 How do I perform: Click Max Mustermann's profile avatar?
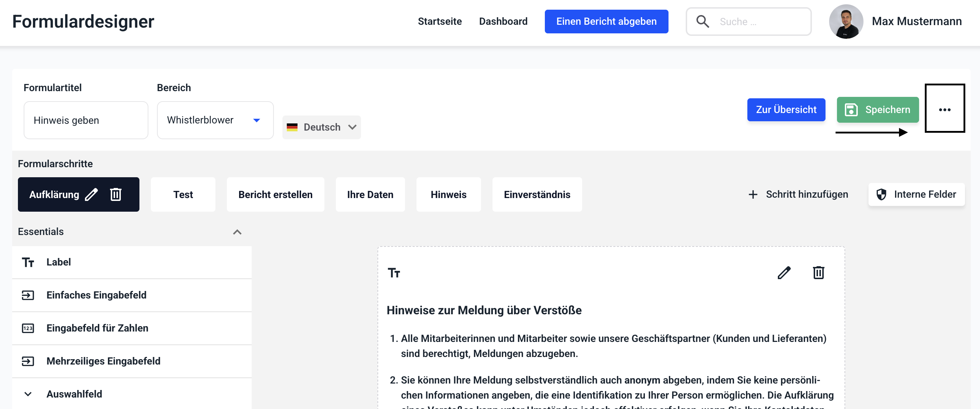(x=845, y=21)
